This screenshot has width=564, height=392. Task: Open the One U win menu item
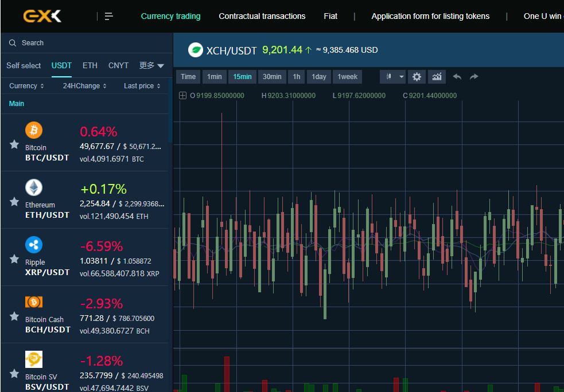coord(543,16)
